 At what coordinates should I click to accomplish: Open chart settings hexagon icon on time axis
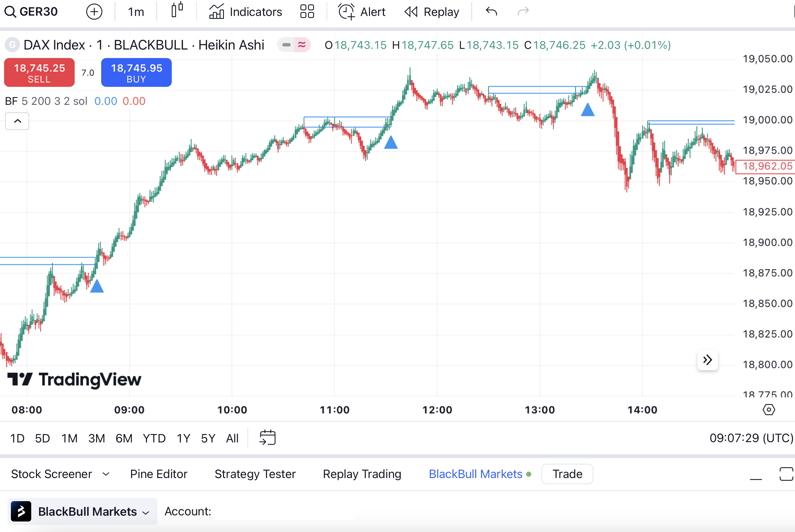tap(769, 410)
